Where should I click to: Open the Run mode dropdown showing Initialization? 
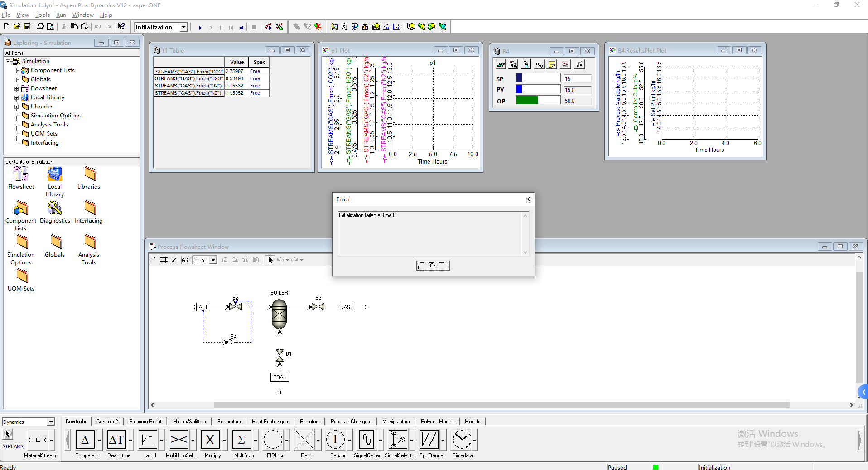click(183, 27)
